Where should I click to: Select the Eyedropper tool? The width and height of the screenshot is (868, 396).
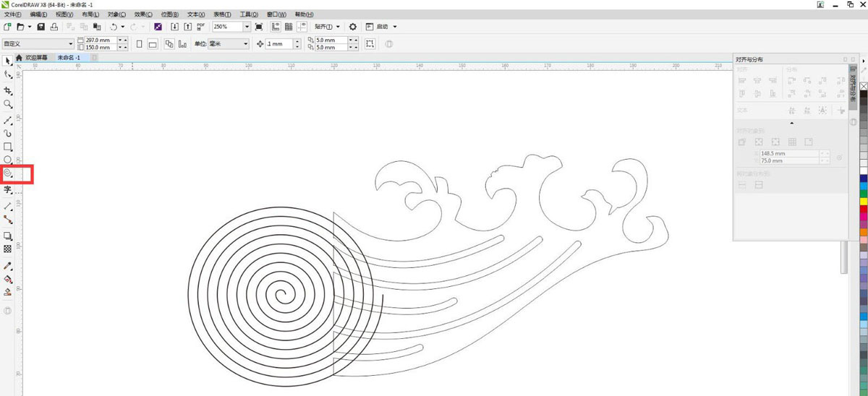8,265
